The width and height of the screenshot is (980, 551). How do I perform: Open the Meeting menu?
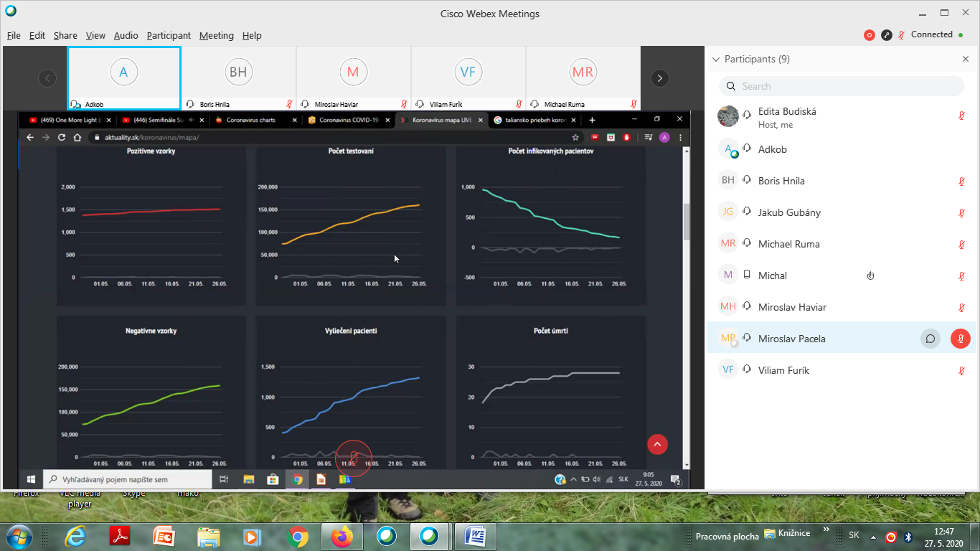tap(216, 35)
